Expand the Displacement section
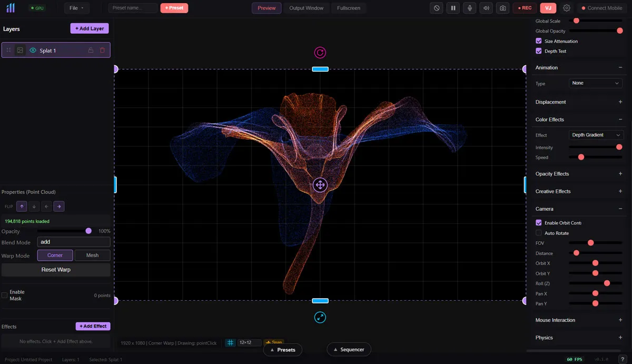 (620, 102)
